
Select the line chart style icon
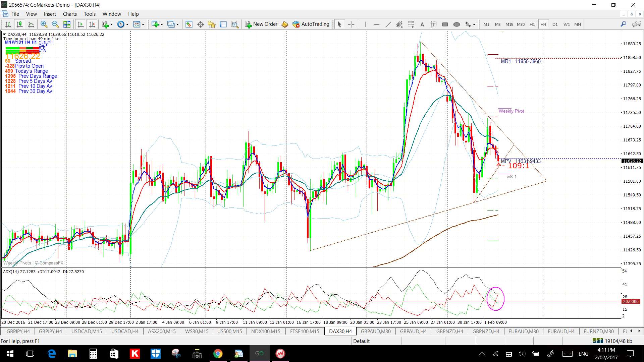point(31,24)
